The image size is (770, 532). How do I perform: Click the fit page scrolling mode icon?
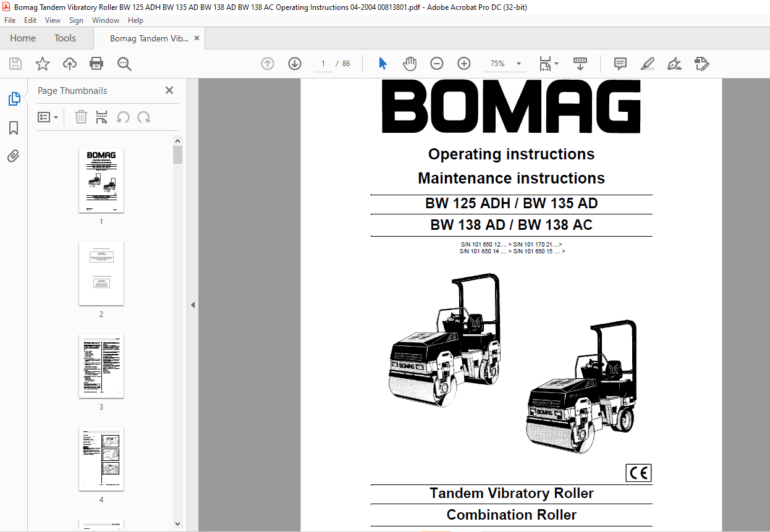(x=545, y=64)
